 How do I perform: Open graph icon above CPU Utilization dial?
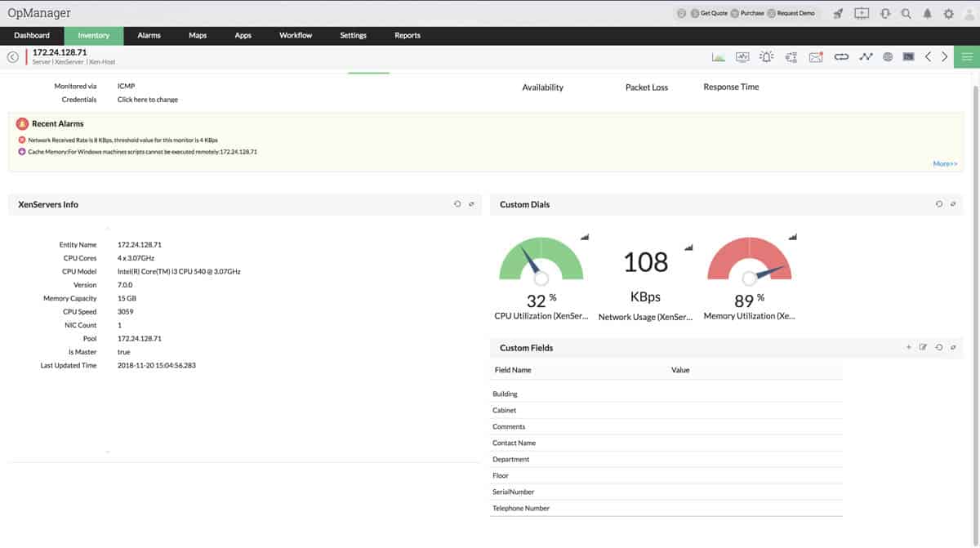coord(585,237)
